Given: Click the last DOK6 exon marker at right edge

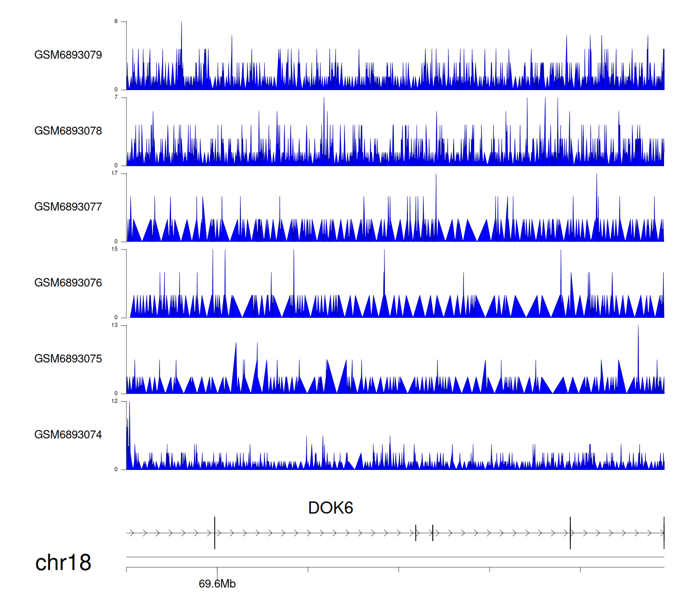Looking at the screenshot, I should coord(664,532).
